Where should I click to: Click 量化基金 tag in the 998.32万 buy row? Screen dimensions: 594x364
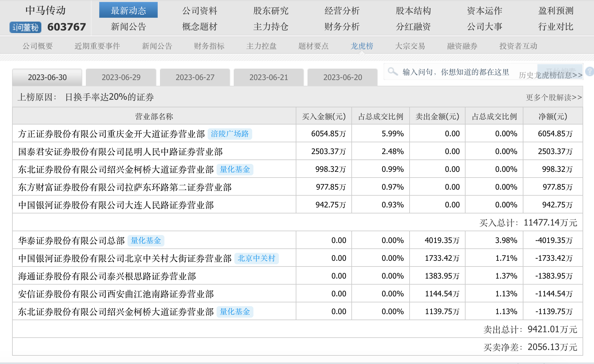click(235, 169)
